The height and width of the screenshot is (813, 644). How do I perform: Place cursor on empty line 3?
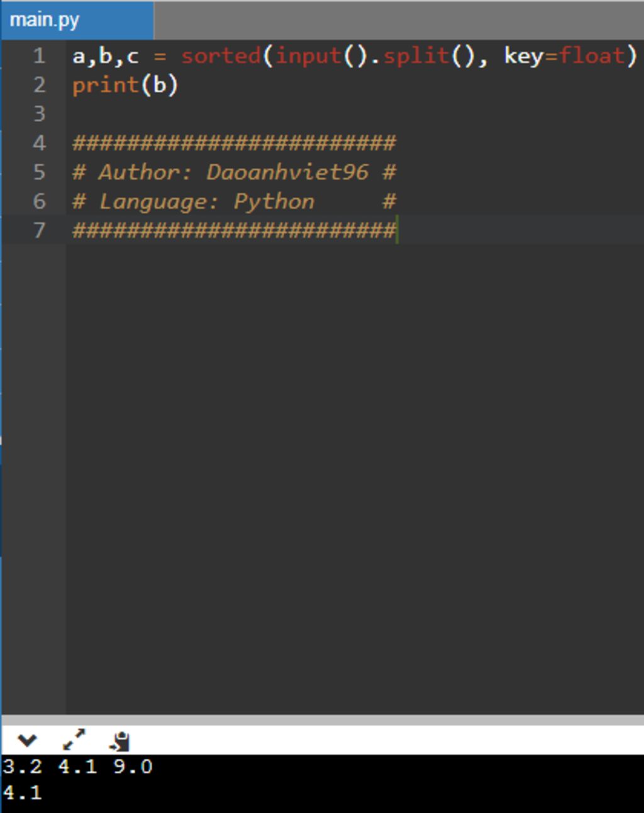[x=355, y=114]
